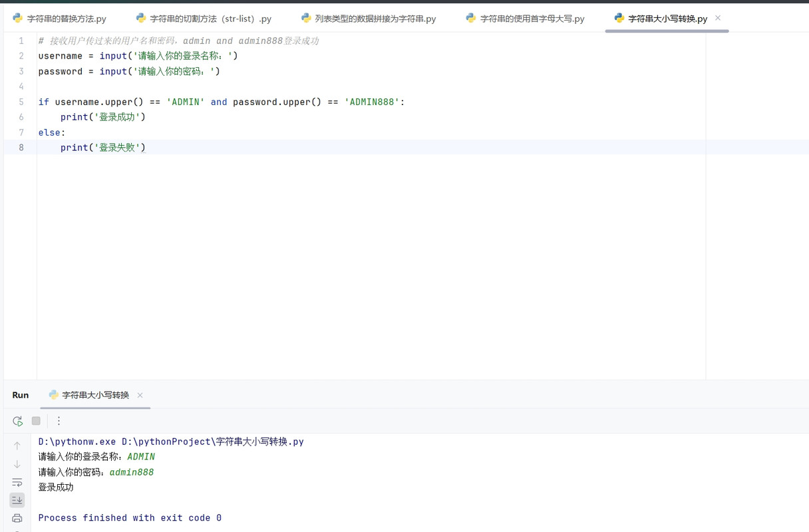Click the password variable on line 3

[61, 71]
